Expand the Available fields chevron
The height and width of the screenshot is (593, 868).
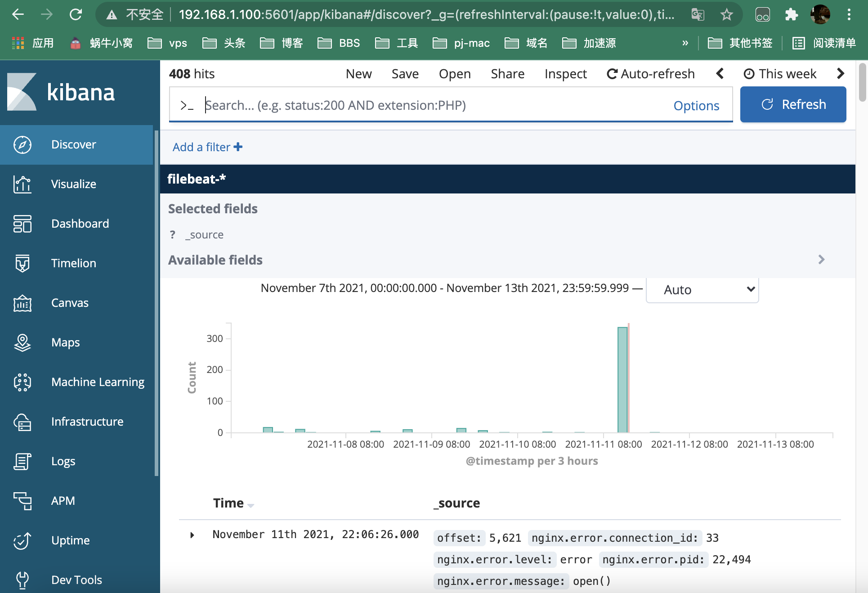[821, 260]
